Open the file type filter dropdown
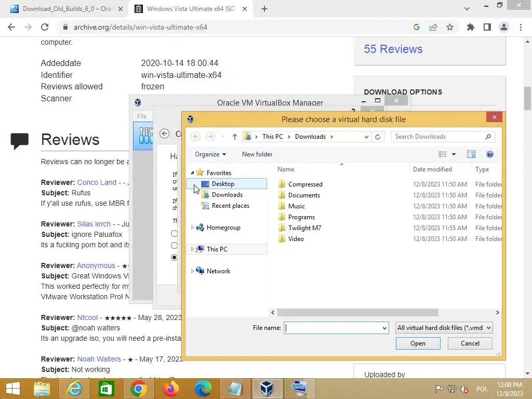The image size is (532, 399). (444, 328)
